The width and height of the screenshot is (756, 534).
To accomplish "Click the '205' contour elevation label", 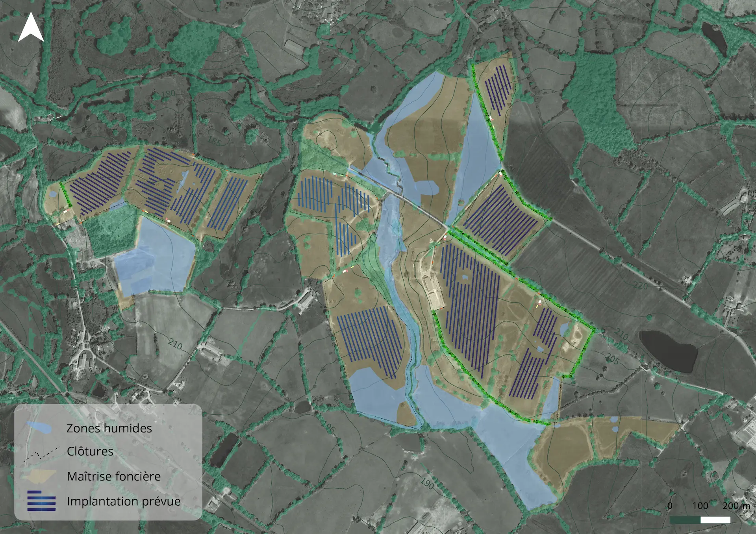I will pos(612,358).
